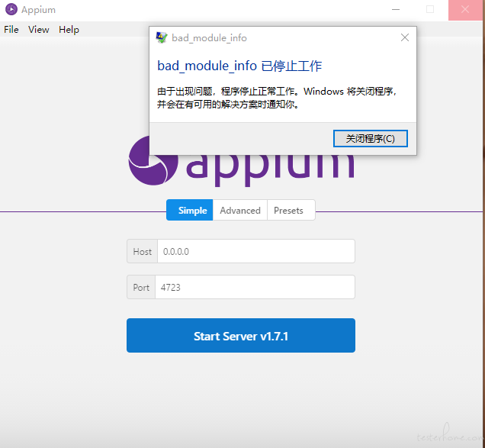This screenshot has width=485, height=448.
Task: Click the Port input field
Action: point(255,287)
